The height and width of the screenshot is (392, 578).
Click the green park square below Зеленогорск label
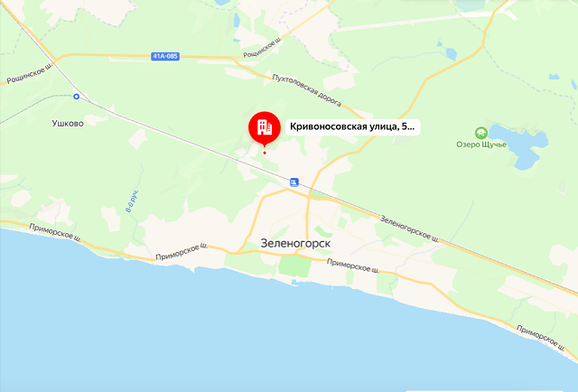click(x=294, y=266)
